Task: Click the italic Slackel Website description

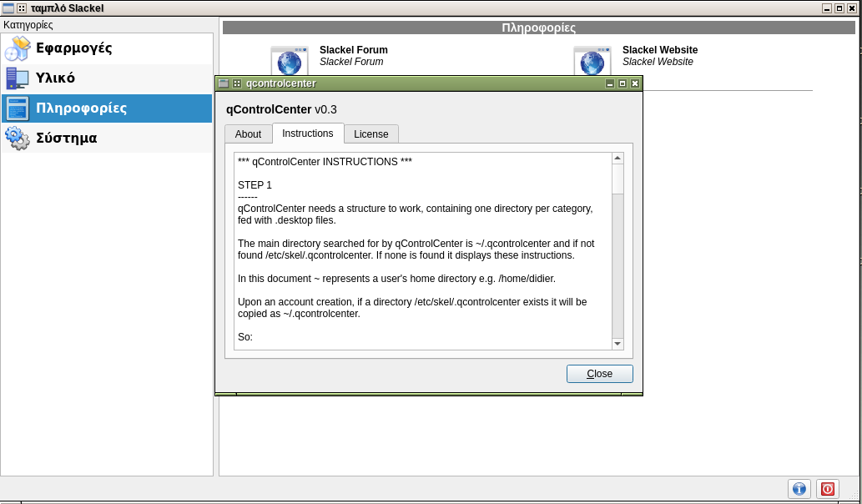Action: [658, 62]
